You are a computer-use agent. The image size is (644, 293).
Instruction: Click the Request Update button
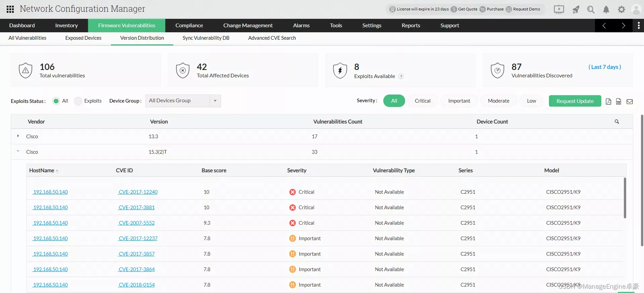pos(575,101)
